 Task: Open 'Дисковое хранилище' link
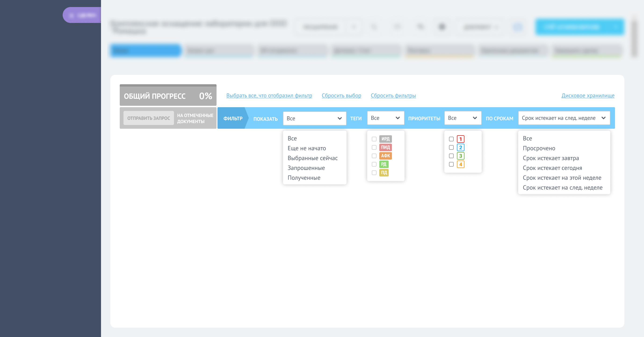point(587,95)
